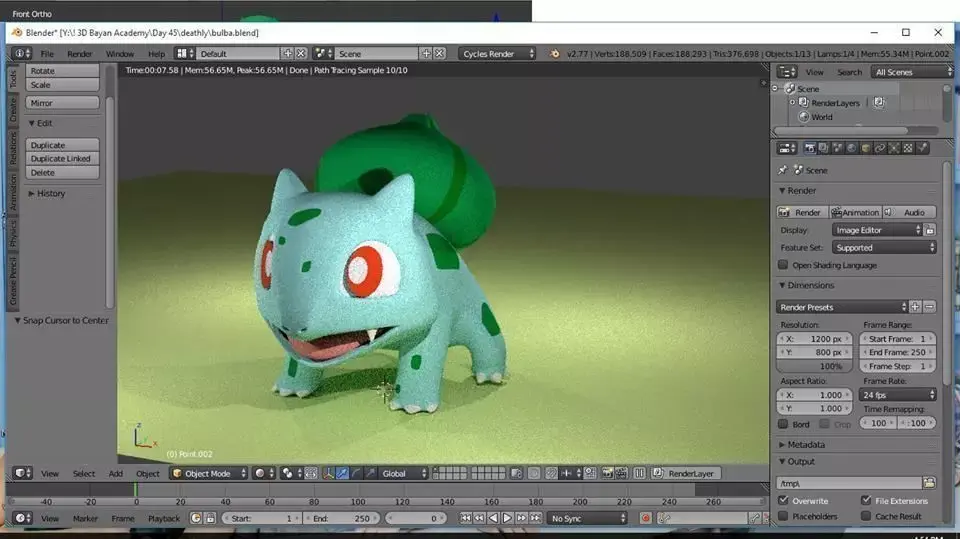The height and width of the screenshot is (539, 960).
Task: Open the All Scenes outliner filter dropdown
Action: [x=912, y=72]
